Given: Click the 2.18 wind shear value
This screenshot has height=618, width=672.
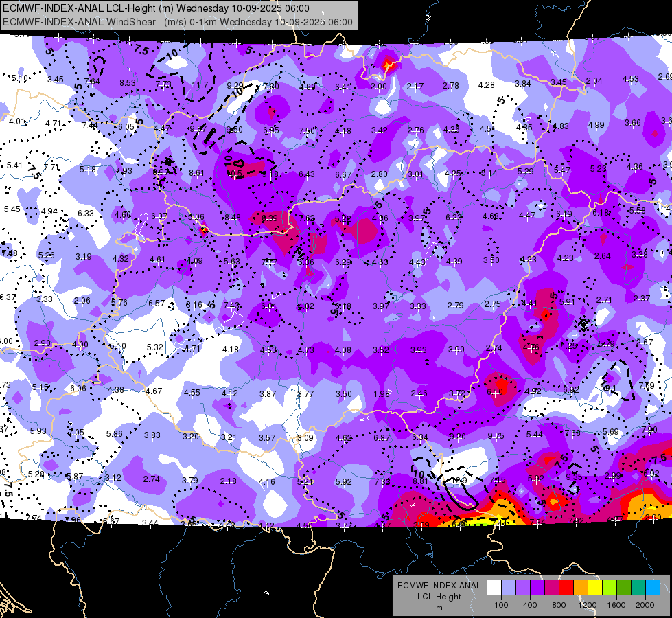Looking at the screenshot, I should click(x=228, y=481).
